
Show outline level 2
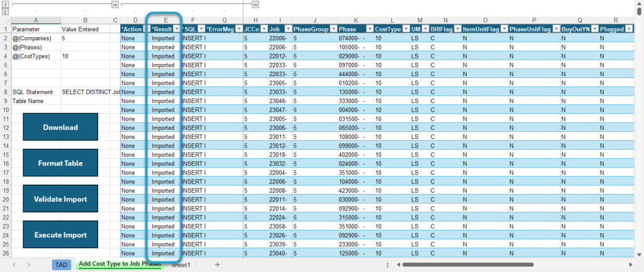pyautogui.click(x=5, y=13)
